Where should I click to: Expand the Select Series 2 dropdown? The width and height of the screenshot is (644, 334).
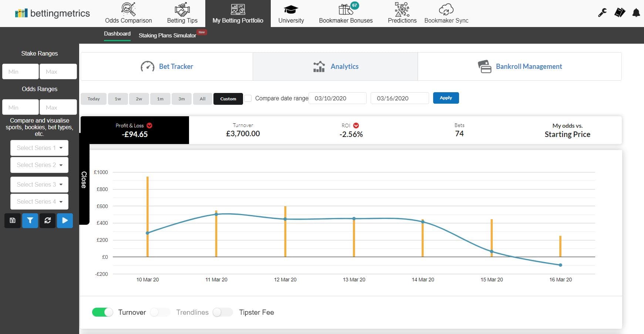(40, 165)
